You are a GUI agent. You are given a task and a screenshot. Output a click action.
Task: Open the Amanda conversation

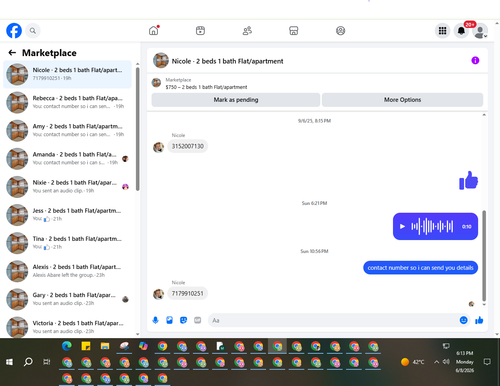[x=67, y=158]
